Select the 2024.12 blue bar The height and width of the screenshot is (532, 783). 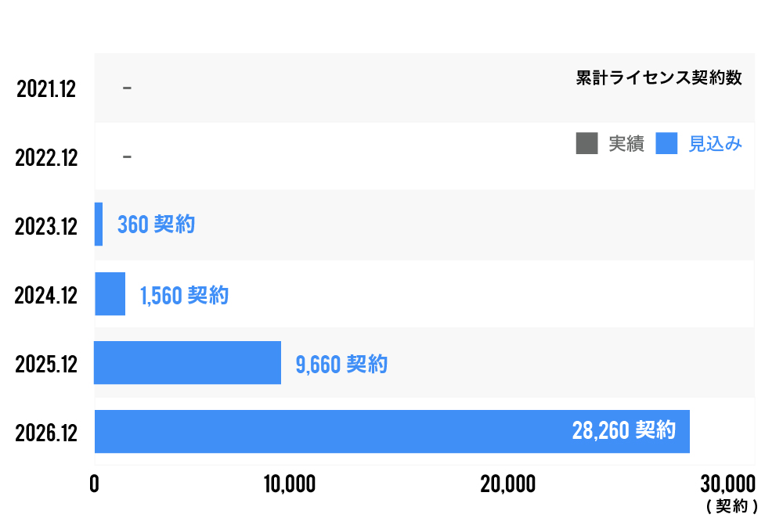tap(110, 294)
